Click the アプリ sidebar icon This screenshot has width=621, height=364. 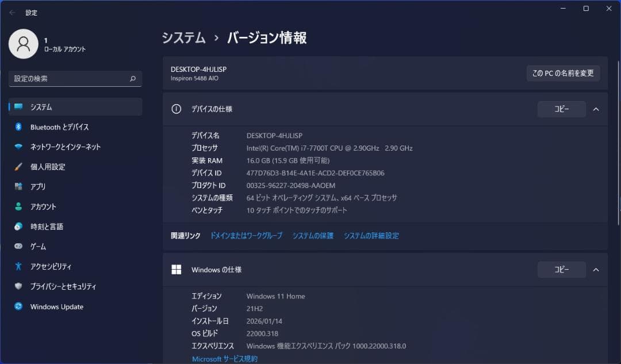click(x=18, y=186)
